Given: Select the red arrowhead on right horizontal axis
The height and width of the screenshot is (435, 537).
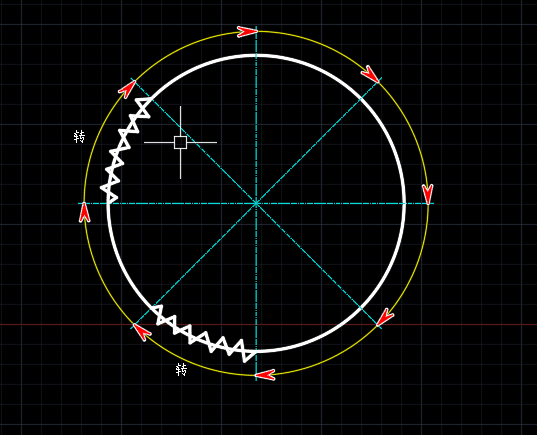Looking at the screenshot, I should [427, 194].
